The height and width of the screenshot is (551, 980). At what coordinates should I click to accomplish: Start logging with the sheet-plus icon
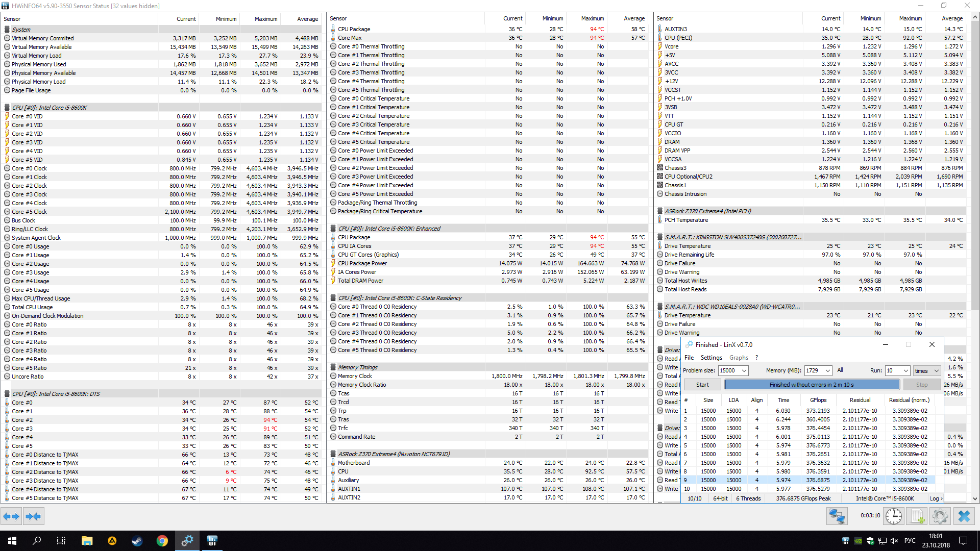(917, 516)
